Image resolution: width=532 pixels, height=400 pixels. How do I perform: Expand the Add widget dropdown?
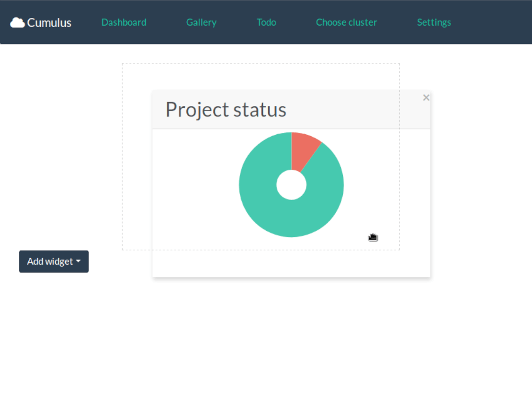[54, 261]
